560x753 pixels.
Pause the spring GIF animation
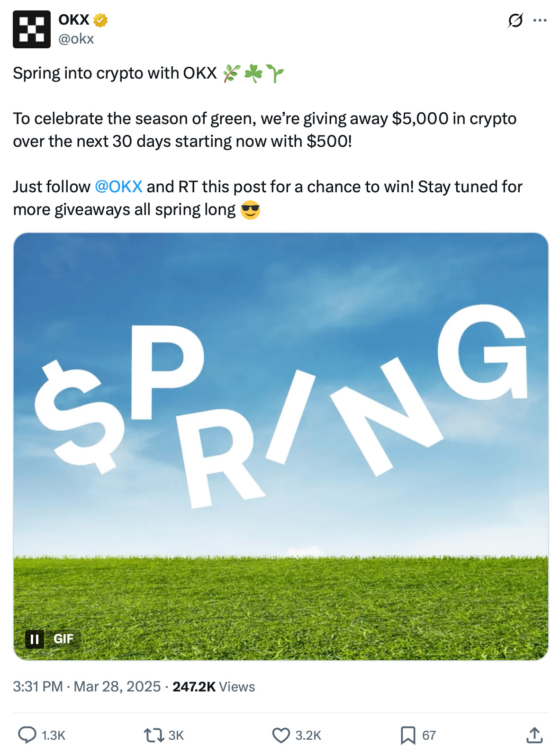click(35, 639)
